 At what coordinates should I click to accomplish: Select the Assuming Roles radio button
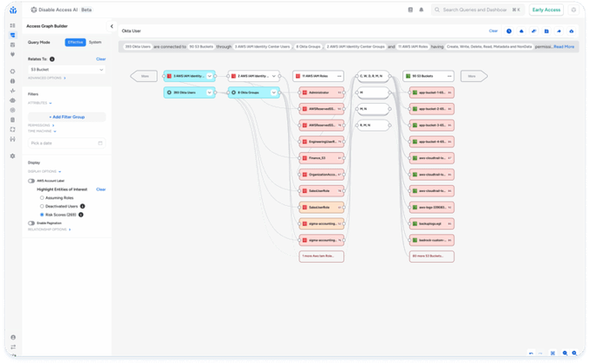point(42,197)
